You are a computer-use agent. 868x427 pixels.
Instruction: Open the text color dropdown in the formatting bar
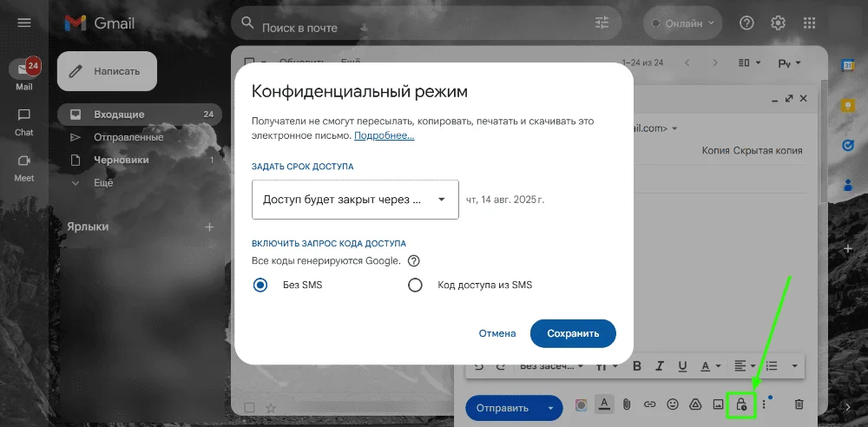(712, 366)
